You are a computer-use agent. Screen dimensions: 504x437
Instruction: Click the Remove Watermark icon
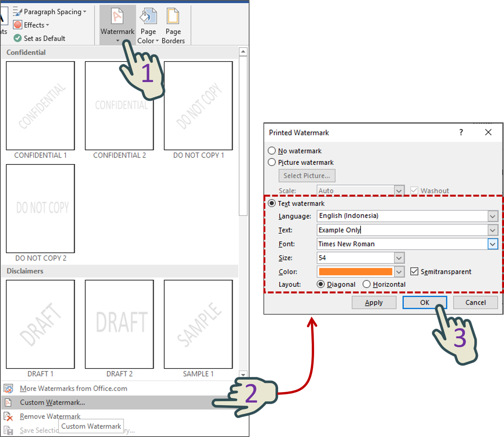pyautogui.click(x=9, y=416)
